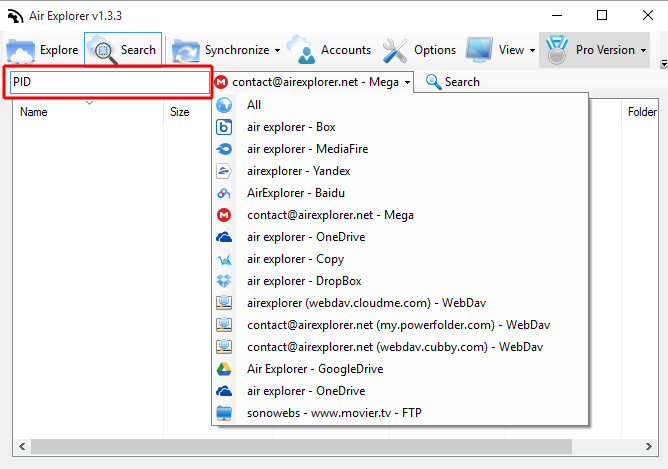The image size is (668, 469).
Task: Click the cubby WebDav computer icon
Action: [x=224, y=347]
